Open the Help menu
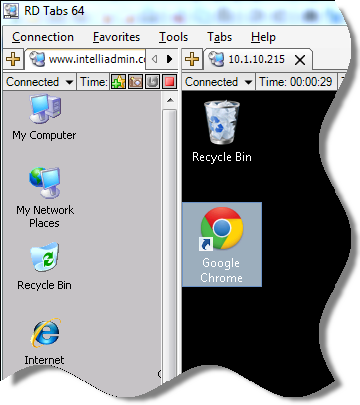This screenshot has height=405, width=360. coord(263,37)
